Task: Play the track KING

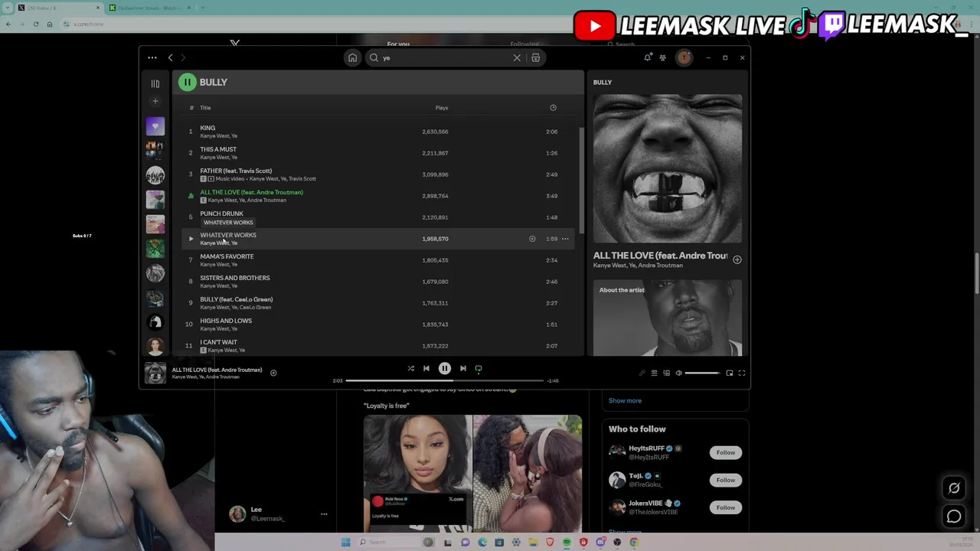Action: [207, 128]
